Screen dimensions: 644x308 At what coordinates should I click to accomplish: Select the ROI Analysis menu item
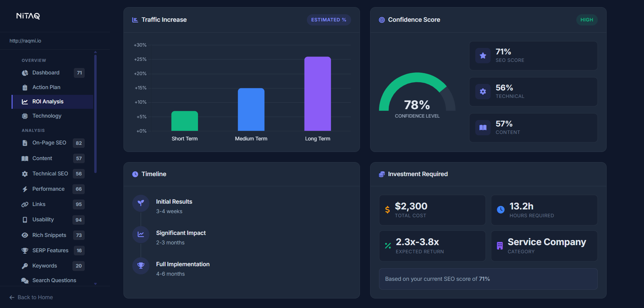click(x=53, y=102)
